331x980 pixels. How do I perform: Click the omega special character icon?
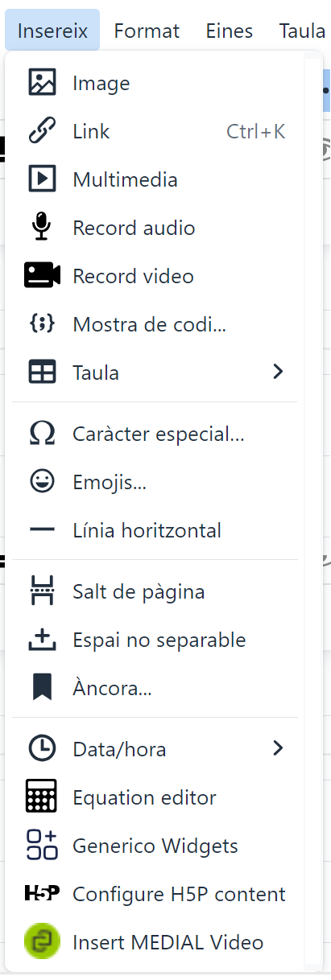point(42,434)
